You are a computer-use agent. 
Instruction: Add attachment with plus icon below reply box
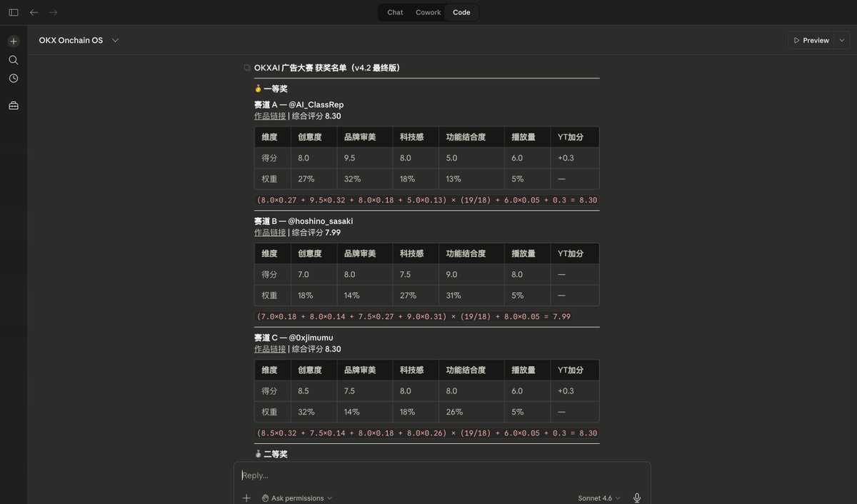(x=246, y=498)
